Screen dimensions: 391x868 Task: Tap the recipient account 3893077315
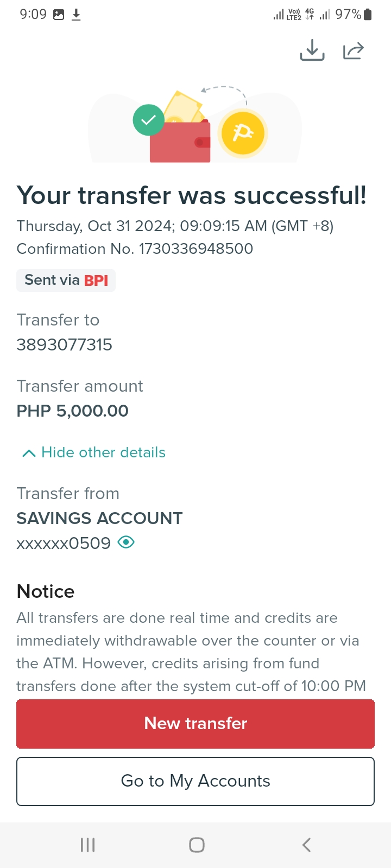click(65, 345)
